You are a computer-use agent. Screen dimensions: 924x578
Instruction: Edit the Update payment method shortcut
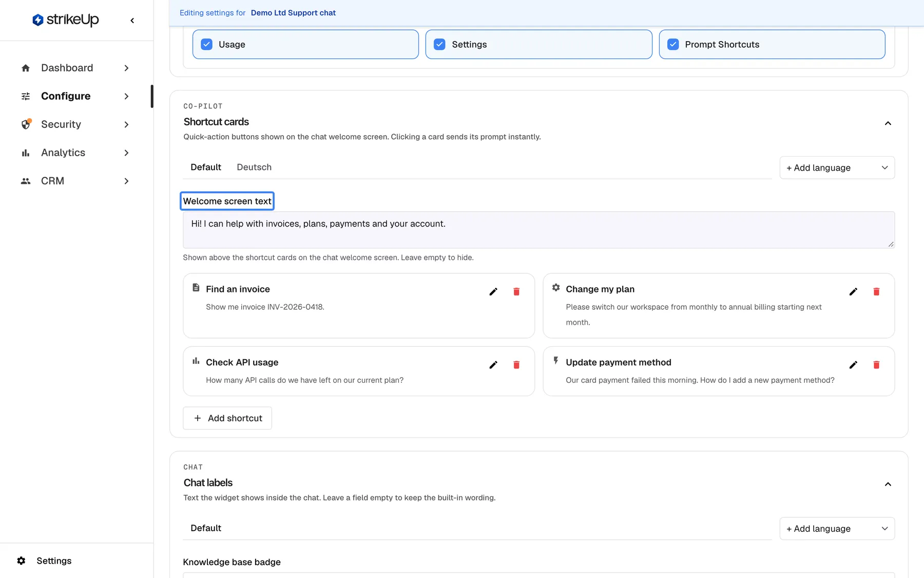click(x=853, y=365)
